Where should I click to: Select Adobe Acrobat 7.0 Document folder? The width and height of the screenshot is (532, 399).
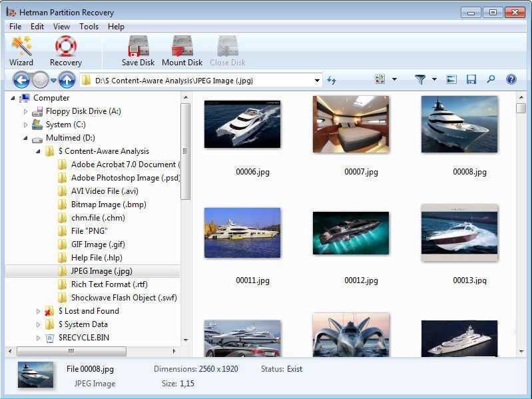coord(119,165)
